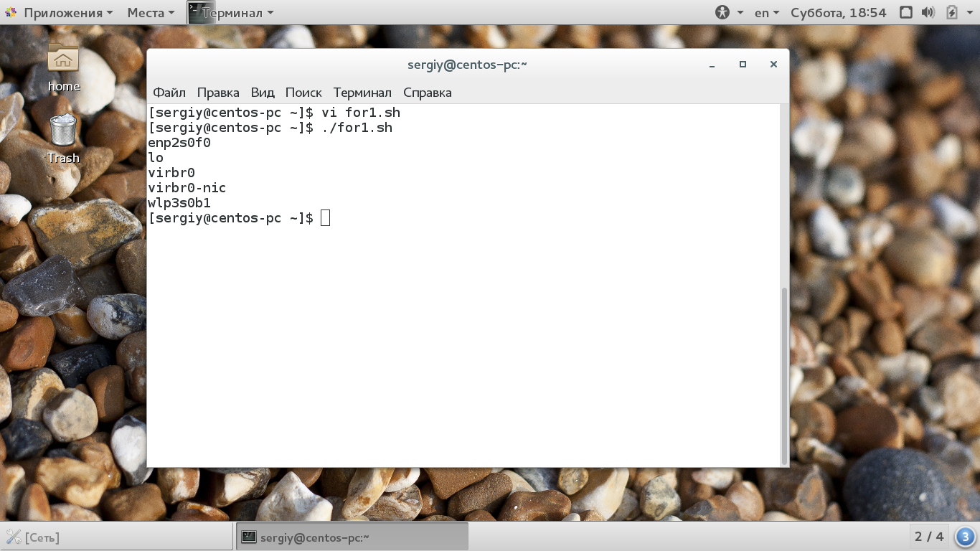This screenshot has width=980, height=551.
Task: Open the notification count badge 3
Action: tap(965, 537)
